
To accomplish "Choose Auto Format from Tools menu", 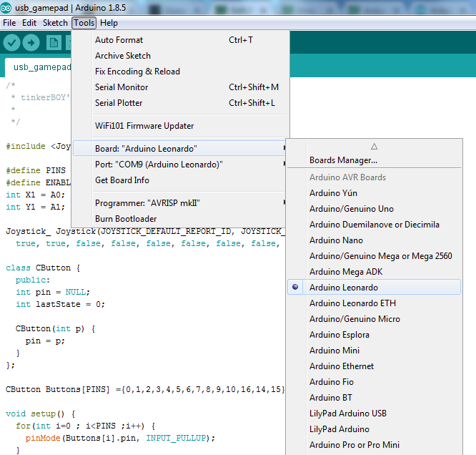I will coord(181,40).
